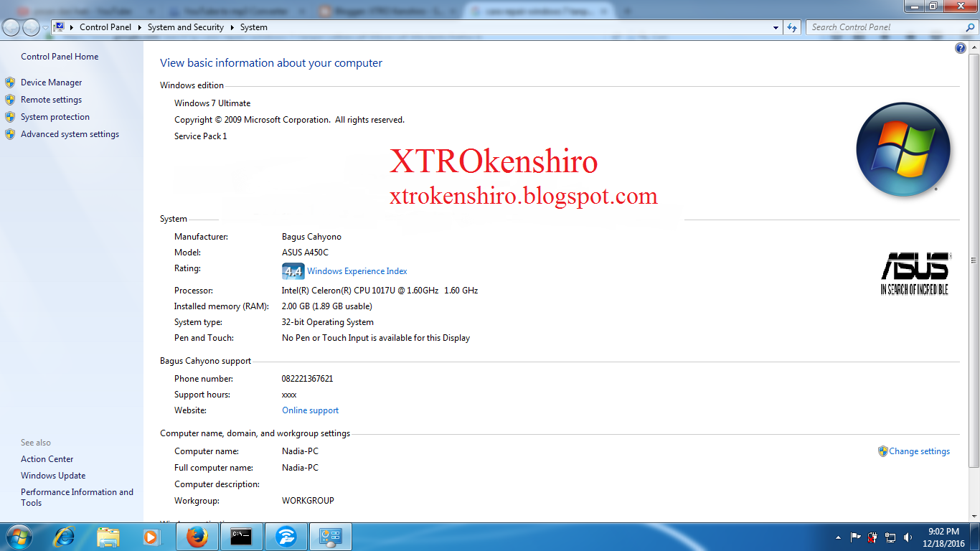
Task: Open Action Center under See also
Action: pyautogui.click(x=47, y=459)
